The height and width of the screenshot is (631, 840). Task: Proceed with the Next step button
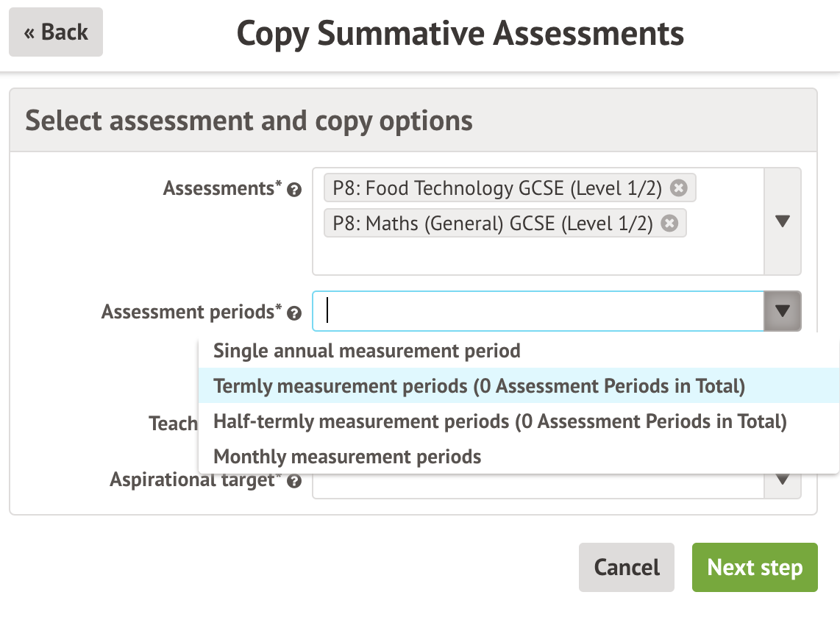[x=755, y=567]
